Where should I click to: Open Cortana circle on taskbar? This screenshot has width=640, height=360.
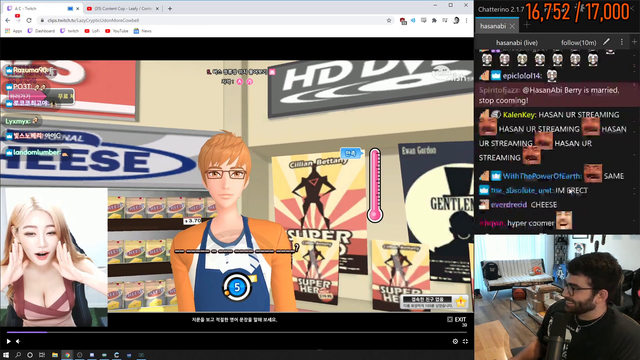[x=30, y=355]
